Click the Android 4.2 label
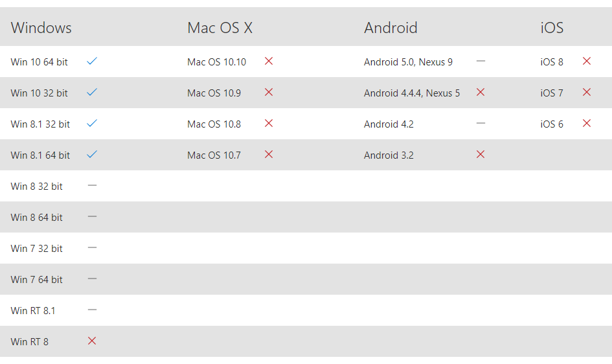Viewport: 612px width, 364px height. tap(389, 124)
